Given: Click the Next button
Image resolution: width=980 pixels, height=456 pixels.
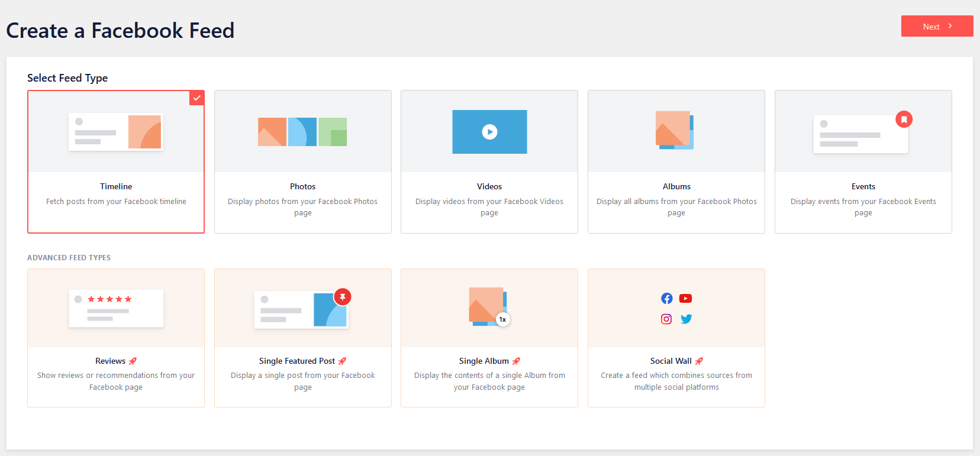Looking at the screenshot, I should [937, 26].
